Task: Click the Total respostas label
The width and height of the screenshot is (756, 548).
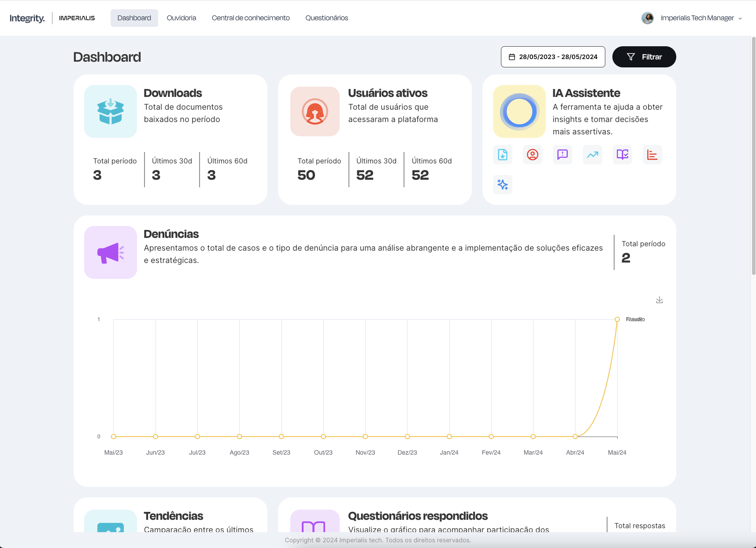Action: 640,526
